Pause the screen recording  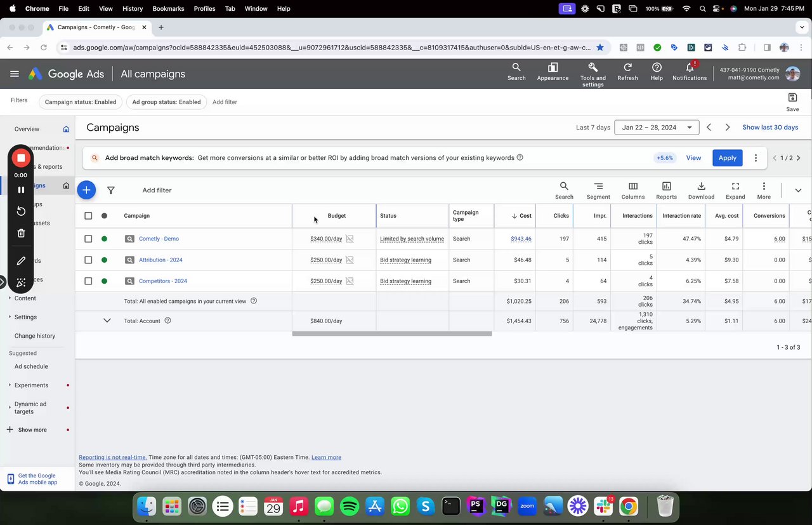pyautogui.click(x=21, y=189)
